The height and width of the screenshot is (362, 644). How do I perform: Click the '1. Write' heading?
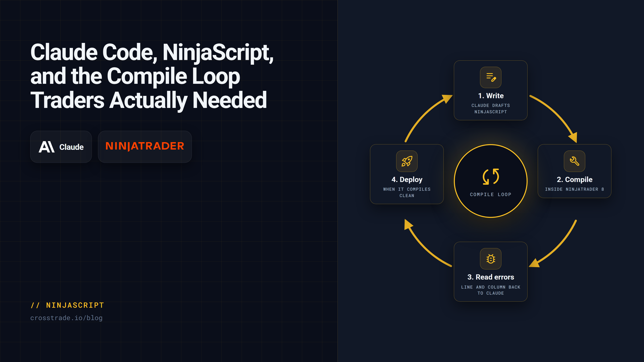pos(491,96)
